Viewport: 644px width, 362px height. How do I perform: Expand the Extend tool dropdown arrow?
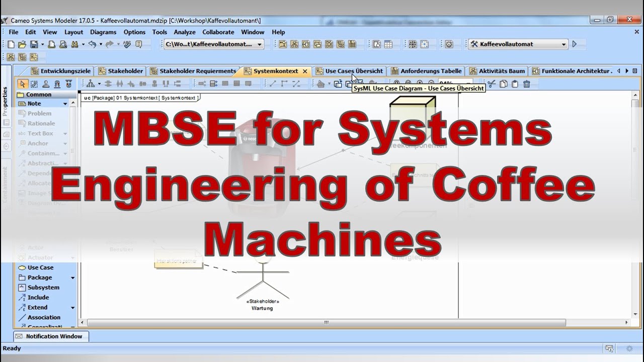(72, 308)
